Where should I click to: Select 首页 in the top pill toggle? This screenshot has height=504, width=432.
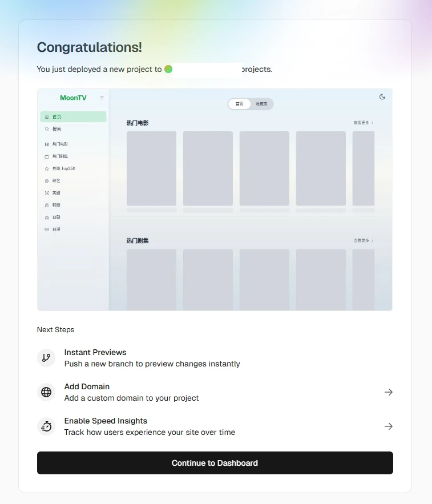240,104
